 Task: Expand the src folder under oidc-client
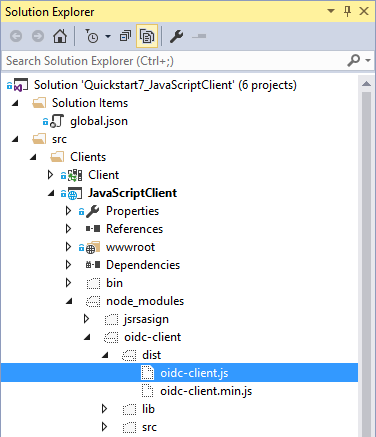pyautogui.click(x=104, y=427)
